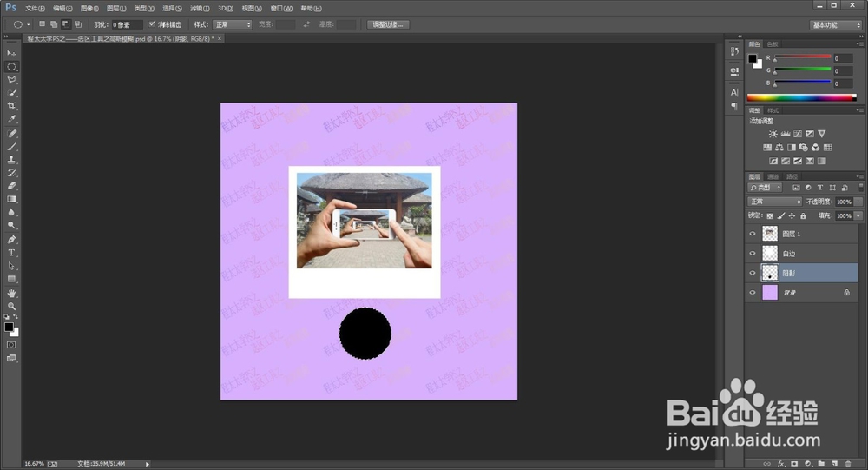Select the Move tool

[x=11, y=53]
